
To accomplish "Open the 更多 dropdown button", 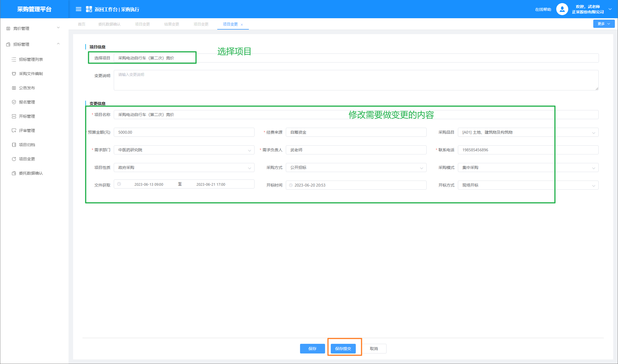I will coord(603,24).
